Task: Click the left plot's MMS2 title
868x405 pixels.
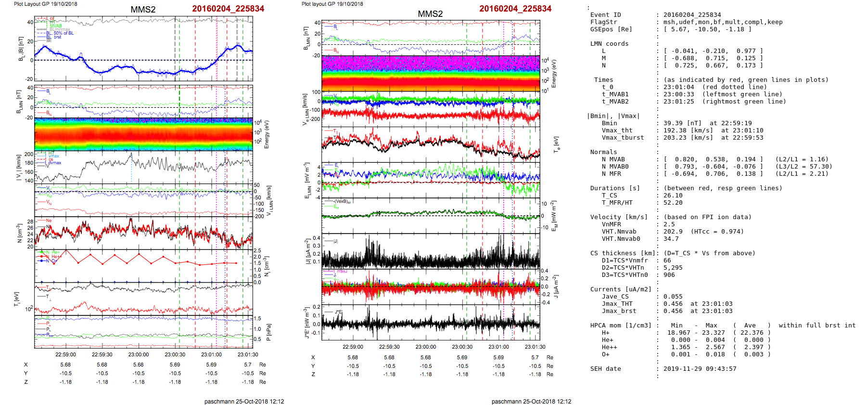Action: click(143, 10)
